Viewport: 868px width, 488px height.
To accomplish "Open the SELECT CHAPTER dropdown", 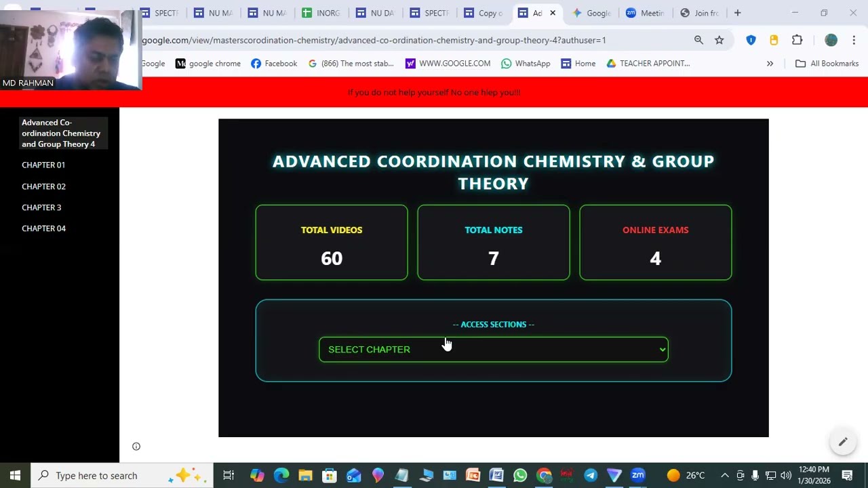I will [494, 350].
